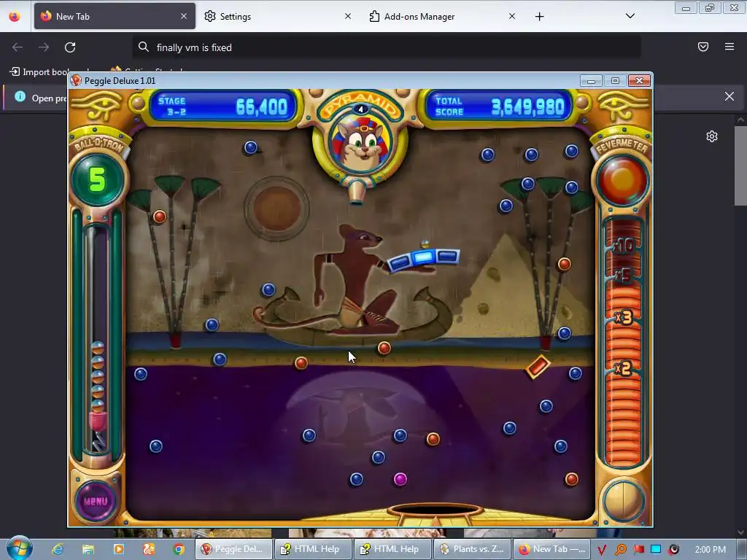747x560 pixels.
Task: Close the Settings tab
Action: (x=348, y=16)
